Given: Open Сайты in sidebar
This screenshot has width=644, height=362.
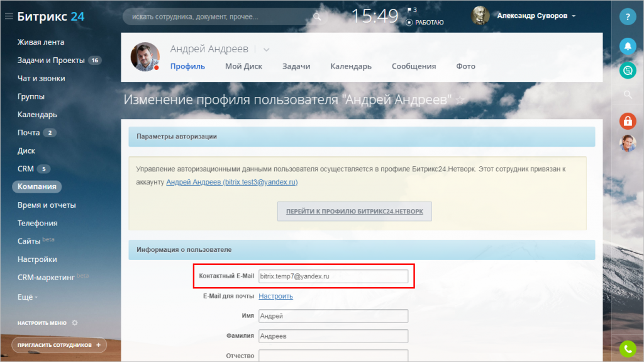Looking at the screenshot, I should click(29, 241).
